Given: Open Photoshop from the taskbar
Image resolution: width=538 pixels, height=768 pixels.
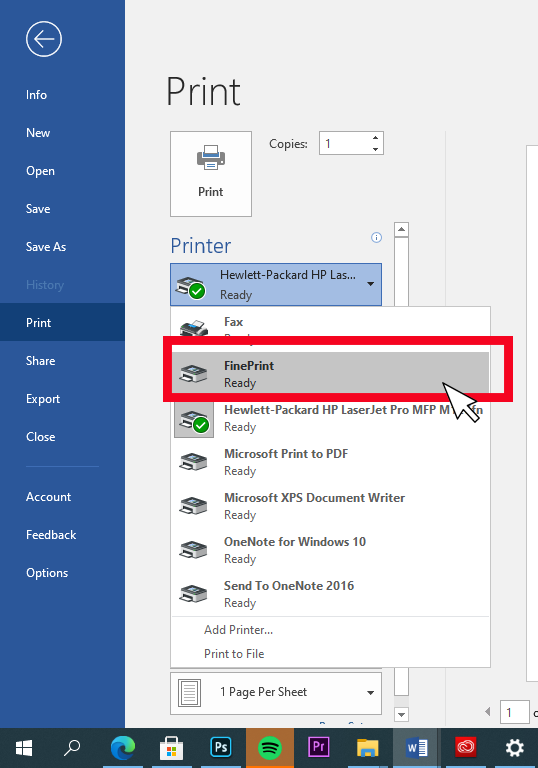Looking at the screenshot, I should point(220,748).
